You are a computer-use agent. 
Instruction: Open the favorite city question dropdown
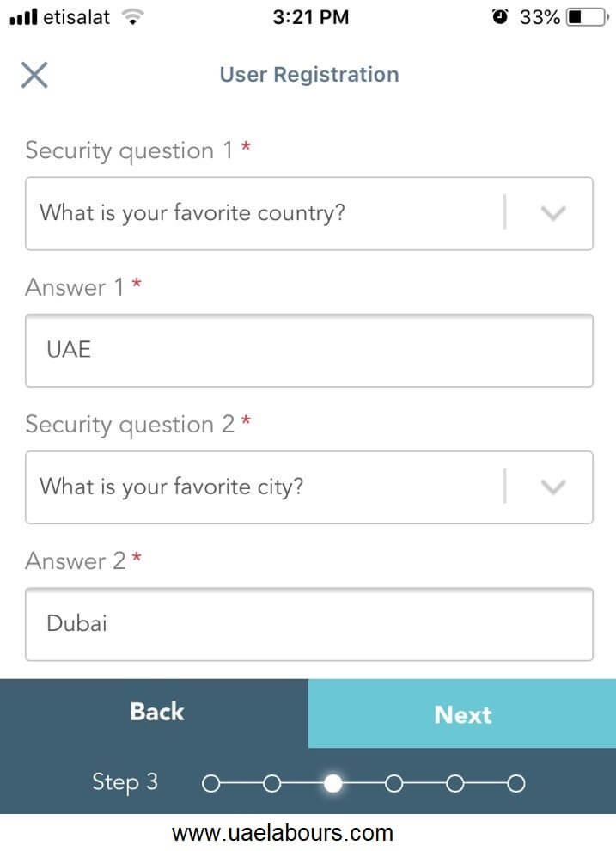coord(309,487)
